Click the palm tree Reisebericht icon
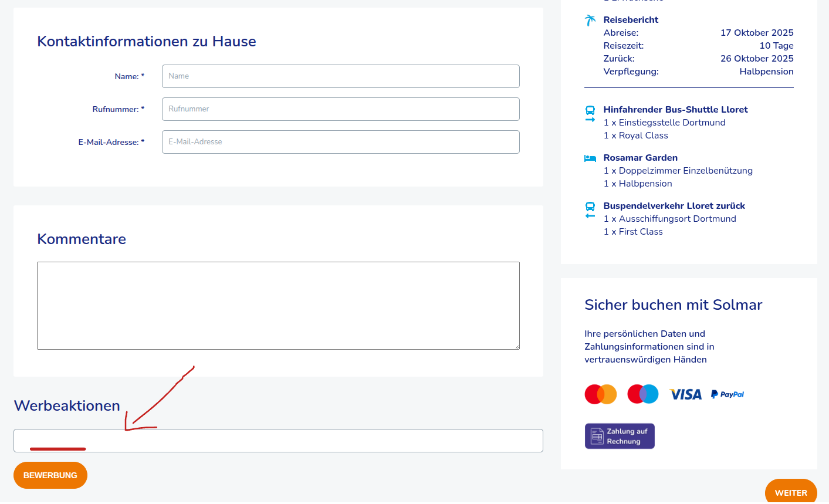Viewport: 829px width, 504px height. pos(590,21)
